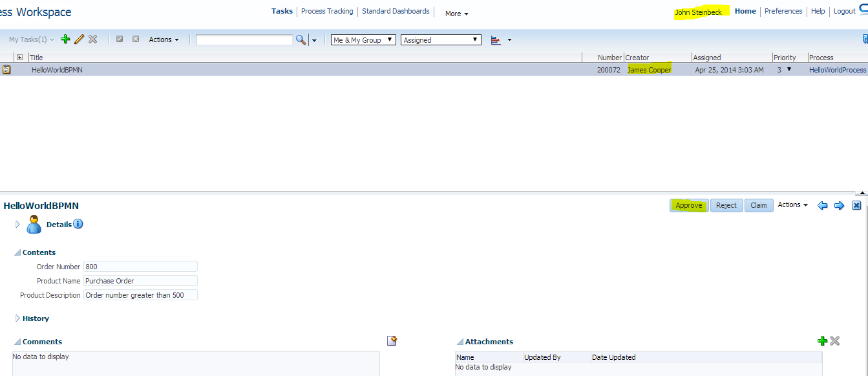Click the Name attachments column header
Screen dimensions: 868x376
click(489, 357)
